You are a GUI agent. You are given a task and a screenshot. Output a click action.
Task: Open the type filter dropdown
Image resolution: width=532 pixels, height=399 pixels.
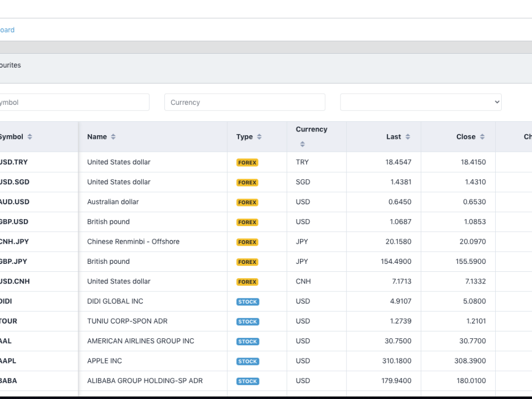pos(420,102)
